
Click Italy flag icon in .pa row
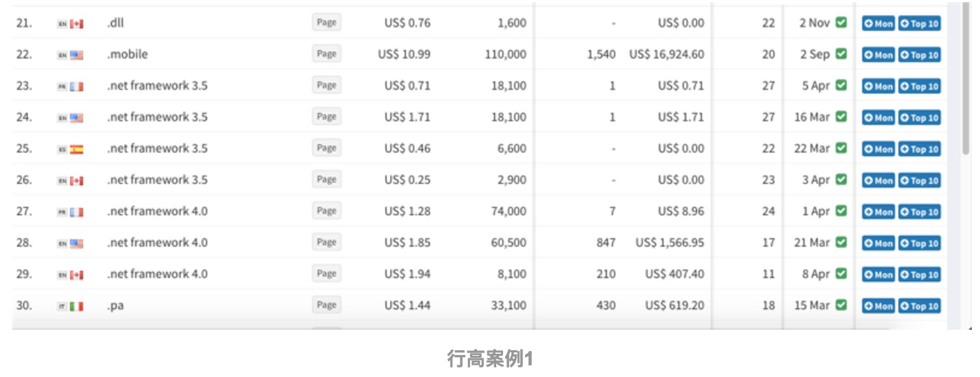click(x=76, y=307)
